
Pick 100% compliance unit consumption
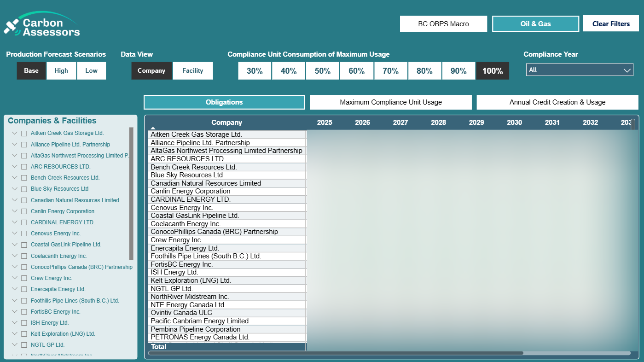pyautogui.click(x=493, y=71)
